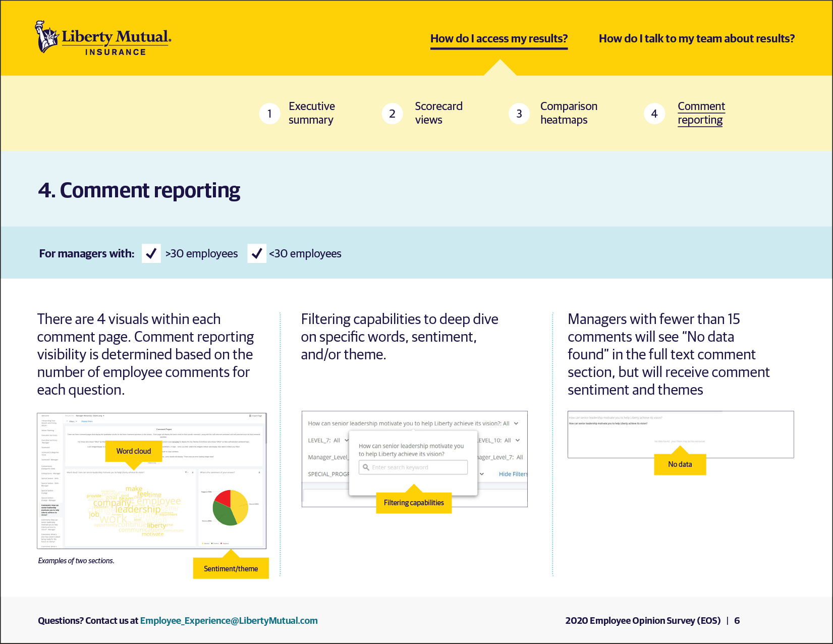Image resolution: width=833 pixels, height=644 pixels.
Task: Click the 'Enter search keyword' input field
Action: coord(413,467)
